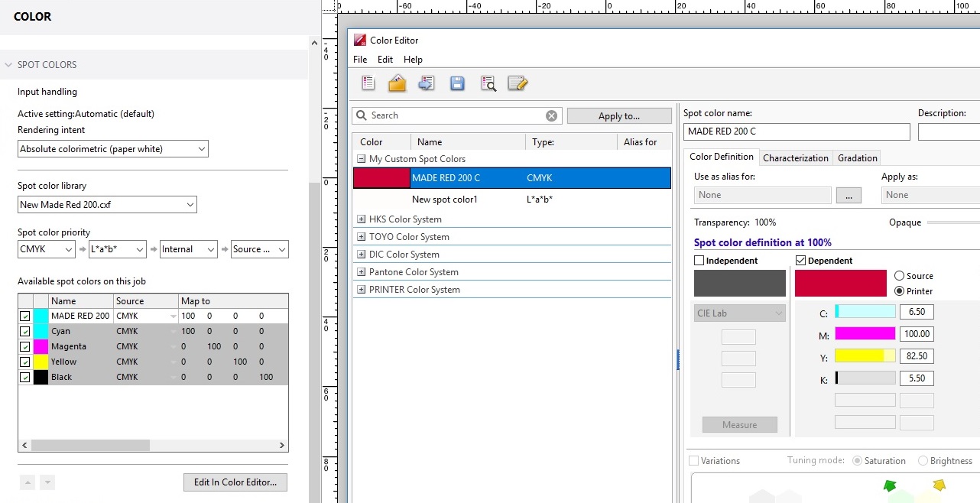This screenshot has width=980, height=503.
Task: Click the Spot color name input field
Action: coord(797,131)
